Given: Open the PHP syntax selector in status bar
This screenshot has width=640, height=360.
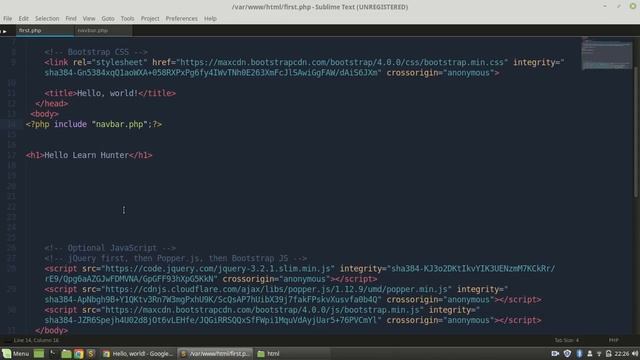Looking at the screenshot, I should point(613,340).
